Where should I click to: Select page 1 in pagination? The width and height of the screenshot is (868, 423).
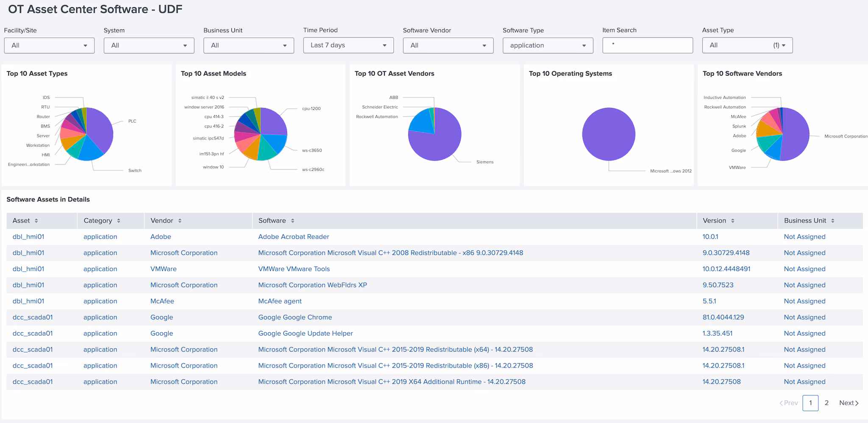[x=810, y=403]
